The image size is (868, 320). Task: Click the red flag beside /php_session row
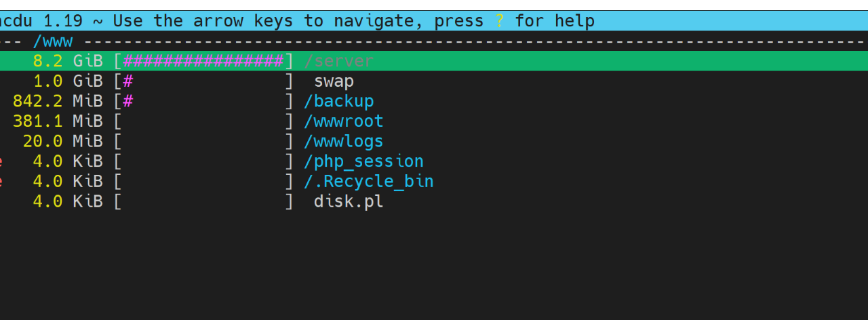1,161
